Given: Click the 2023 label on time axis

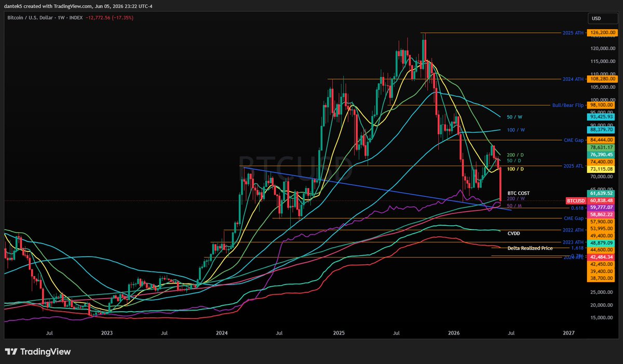Looking at the screenshot, I should click(x=107, y=333).
